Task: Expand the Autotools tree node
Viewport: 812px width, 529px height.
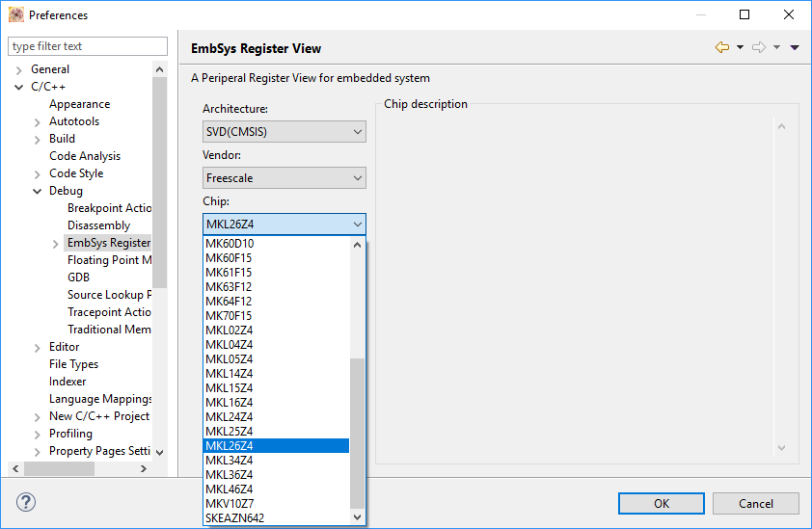Action: click(x=38, y=121)
